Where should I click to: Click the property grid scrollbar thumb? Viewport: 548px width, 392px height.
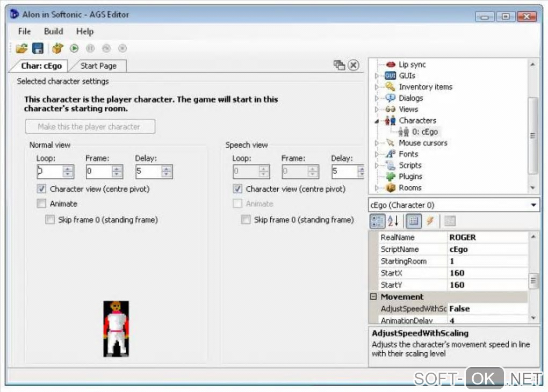coord(533,280)
